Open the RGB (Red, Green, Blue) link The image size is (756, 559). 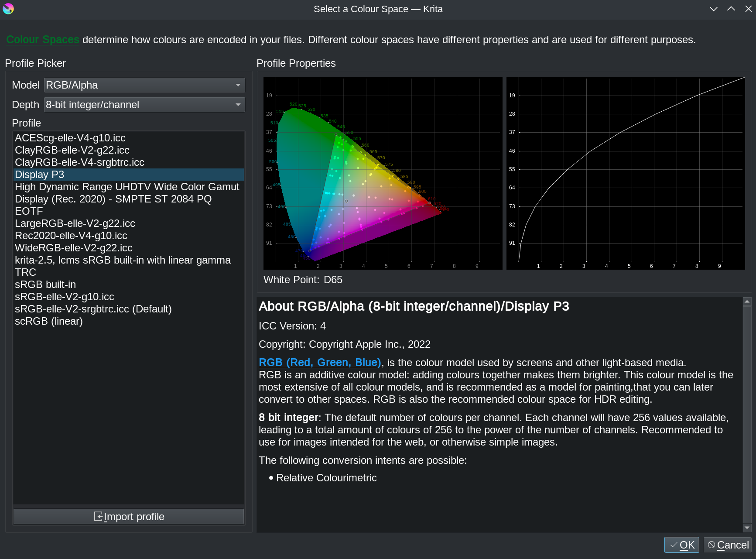[x=320, y=363]
